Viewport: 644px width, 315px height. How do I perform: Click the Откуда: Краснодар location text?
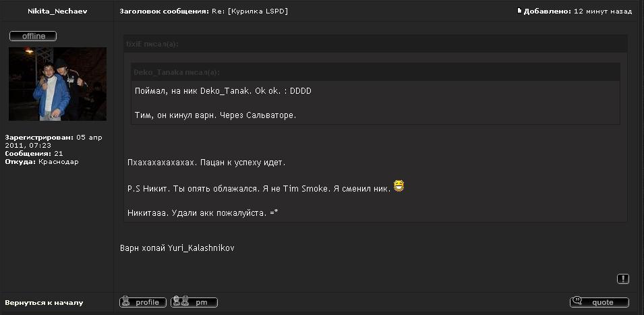coord(42,162)
